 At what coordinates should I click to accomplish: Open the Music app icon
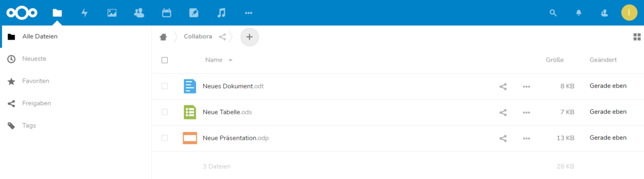click(x=221, y=13)
